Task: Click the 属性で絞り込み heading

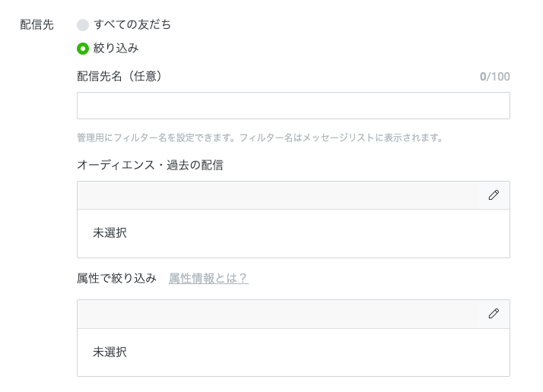Action: click(116, 278)
